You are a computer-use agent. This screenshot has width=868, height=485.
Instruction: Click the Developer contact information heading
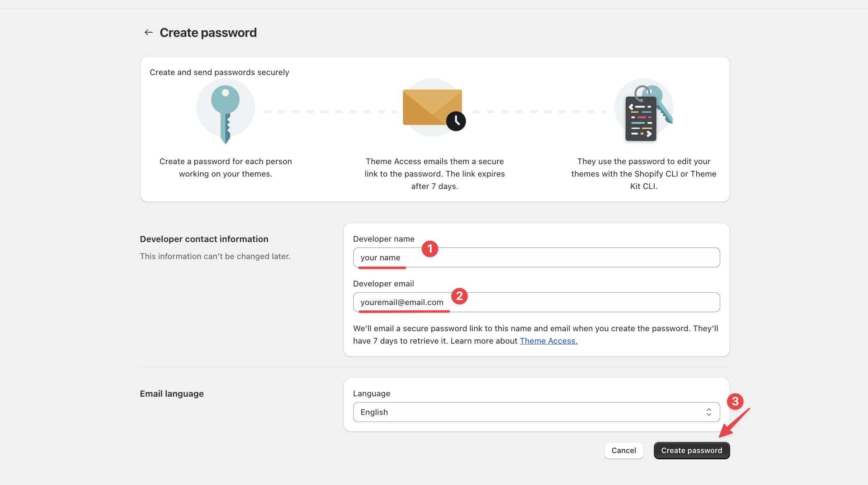(204, 239)
